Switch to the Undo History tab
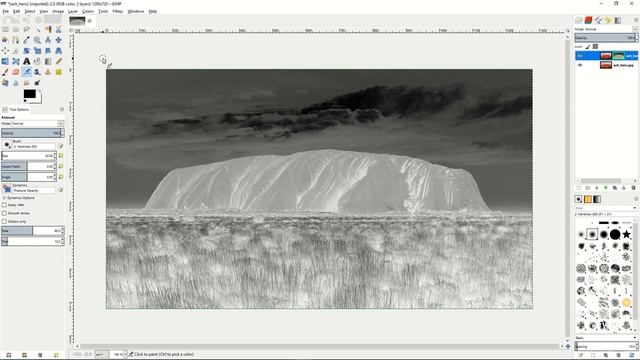Screen dimensions: 640x360 click(608, 20)
